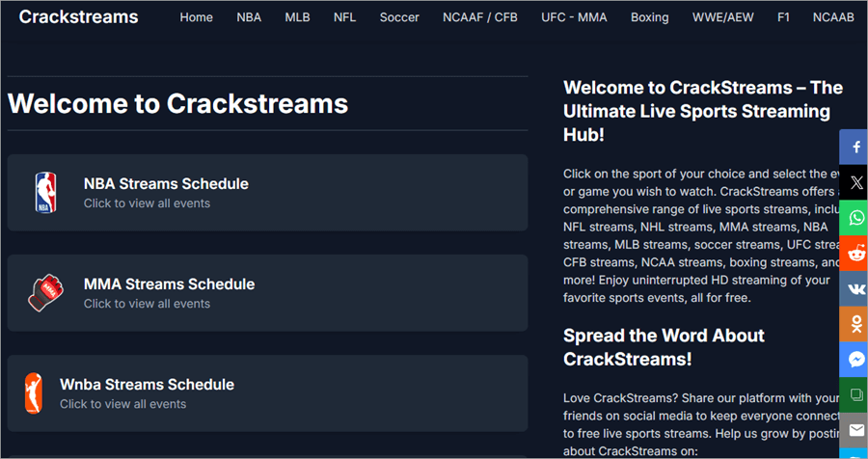Share via email envelope icon
868x459 pixels.
tap(854, 430)
